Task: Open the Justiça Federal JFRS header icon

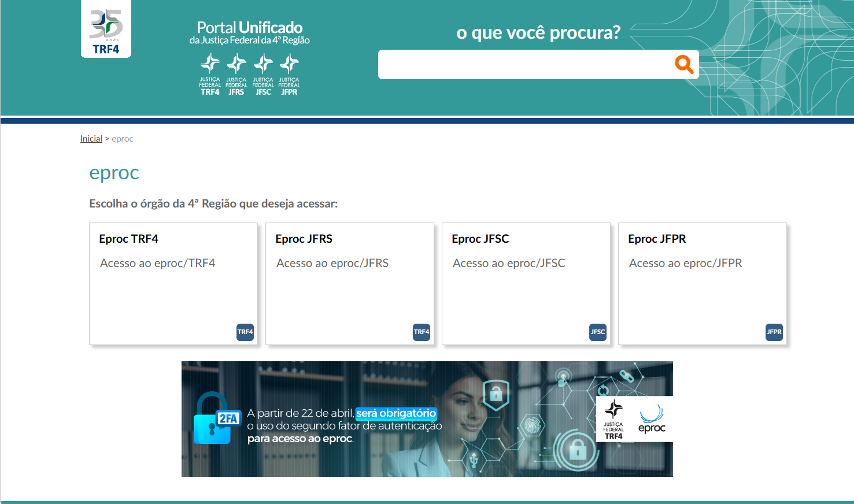Action: click(x=236, y=75)
